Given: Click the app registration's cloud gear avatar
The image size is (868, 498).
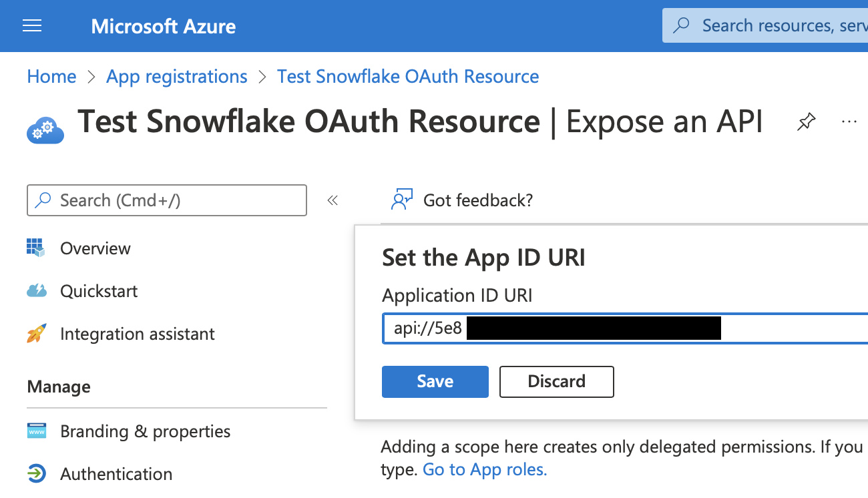Looking at the screenshot, I should 44,130.
